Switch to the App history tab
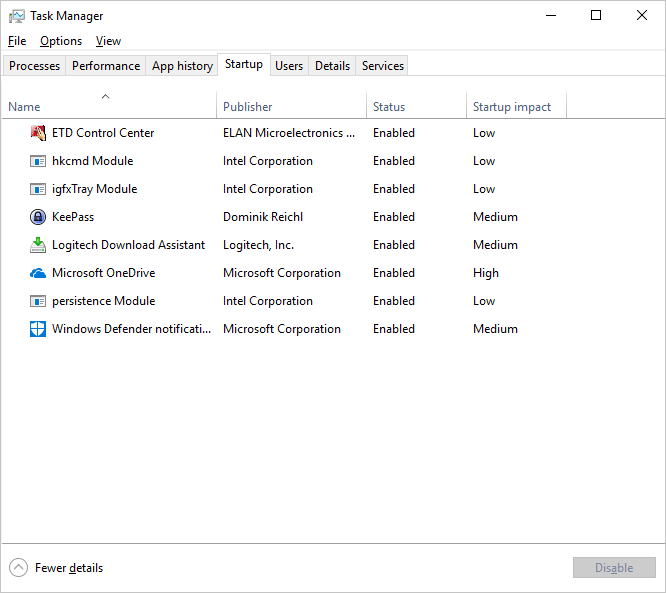This screenshot has width=666, height=593. pos(182,66)
